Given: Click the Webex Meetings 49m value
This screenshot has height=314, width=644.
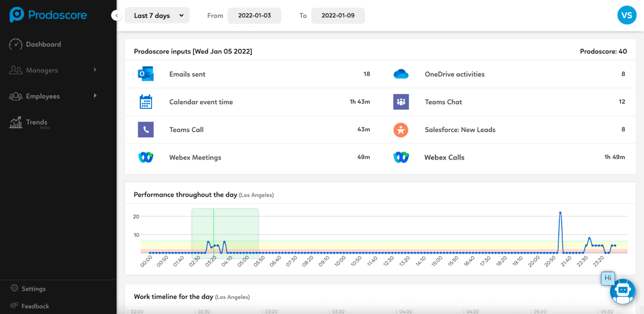Looking at the screenshot, I should tap(364, 157).
